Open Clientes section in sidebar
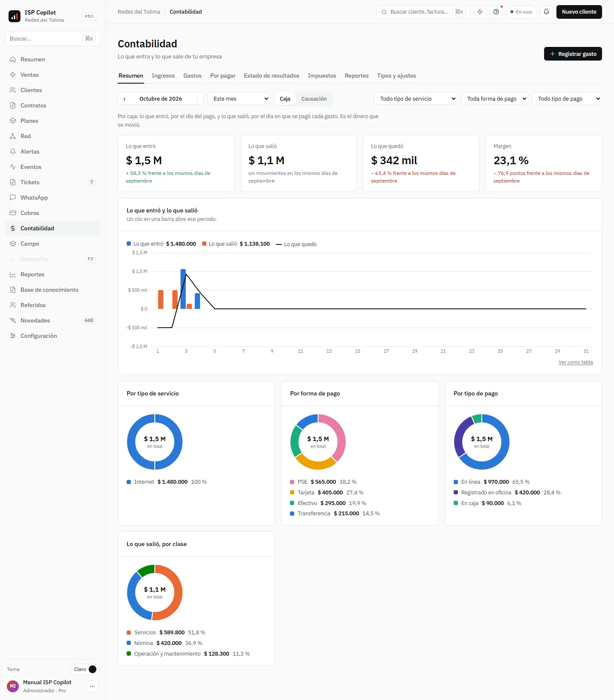614x700 pixels. pos(53,90)
